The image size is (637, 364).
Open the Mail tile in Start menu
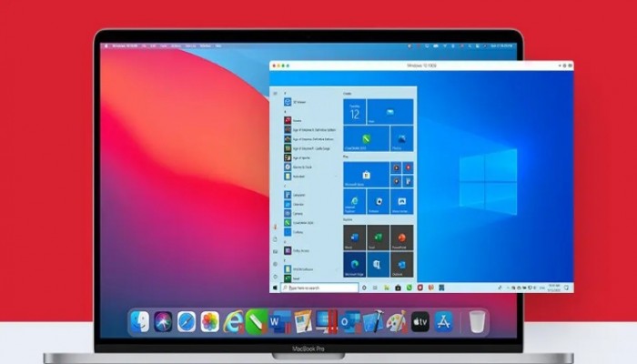coord(389,111)
